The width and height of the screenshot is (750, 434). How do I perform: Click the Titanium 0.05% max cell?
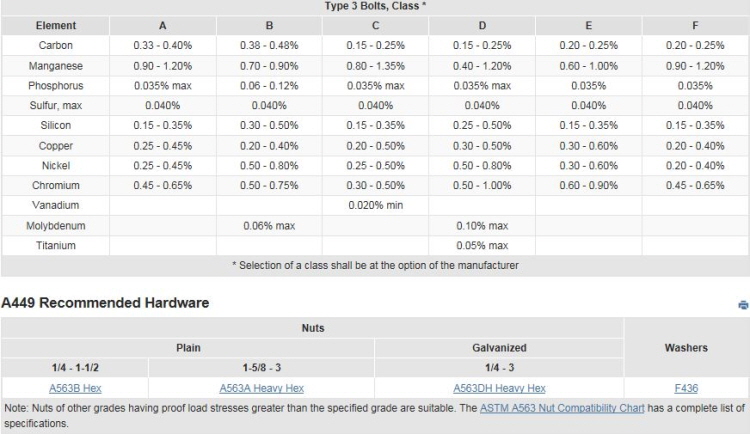coord(482,245)
